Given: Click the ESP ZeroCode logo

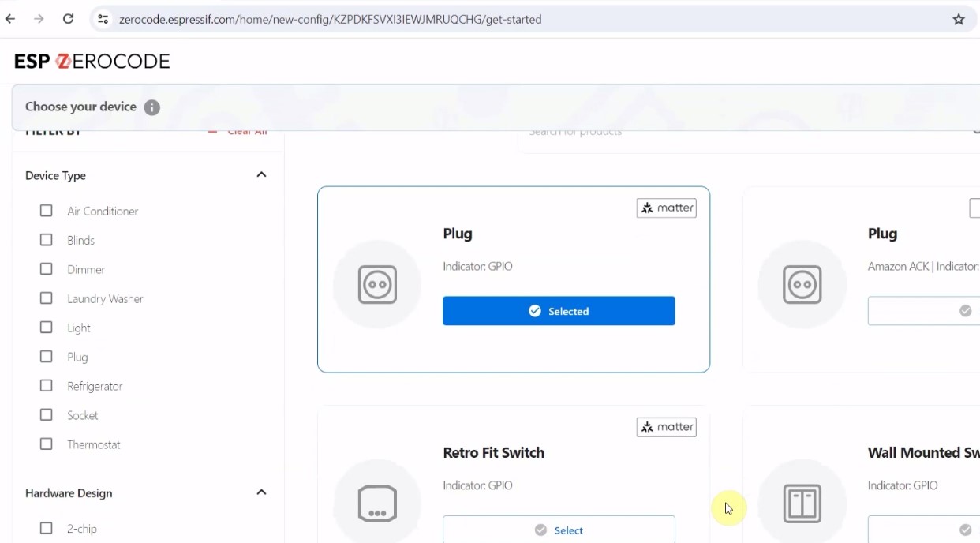Looking at the screenshot, I should click(91, 61).
